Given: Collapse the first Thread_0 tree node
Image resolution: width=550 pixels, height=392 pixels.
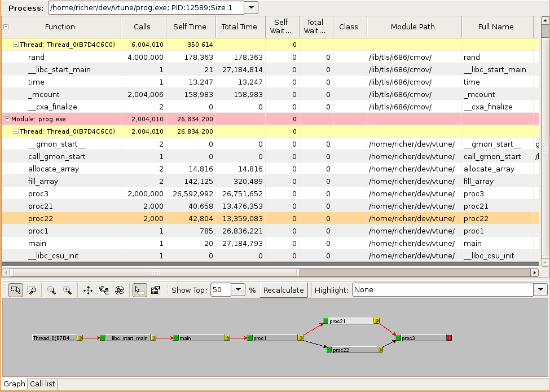Looking at the screenshot, I should 16,44.
